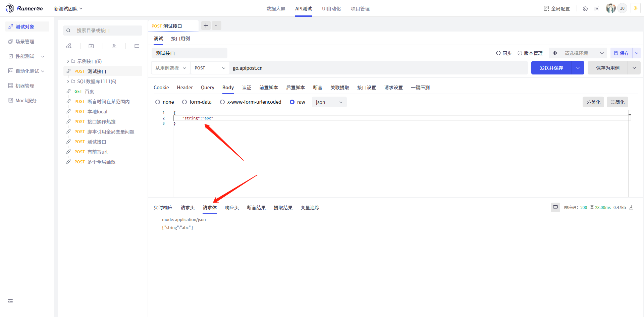Click the response layout monitor icon
644x317 pixels.
(x=555, y=207)
